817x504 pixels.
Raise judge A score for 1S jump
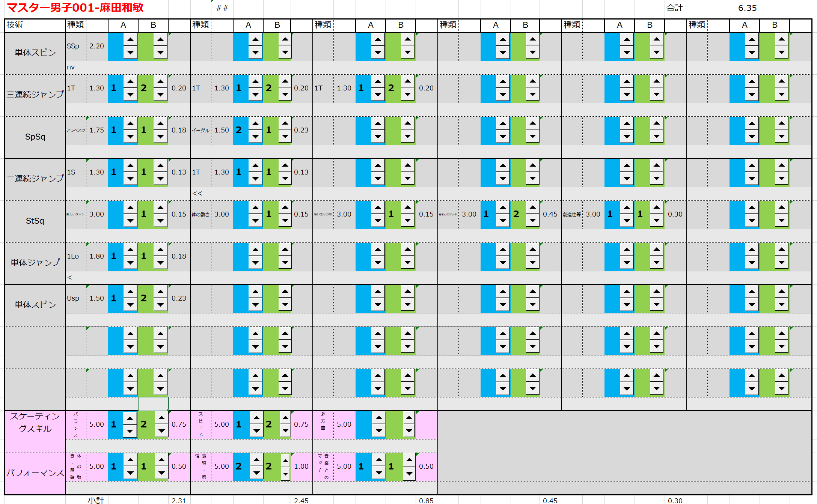pos(130,165)
